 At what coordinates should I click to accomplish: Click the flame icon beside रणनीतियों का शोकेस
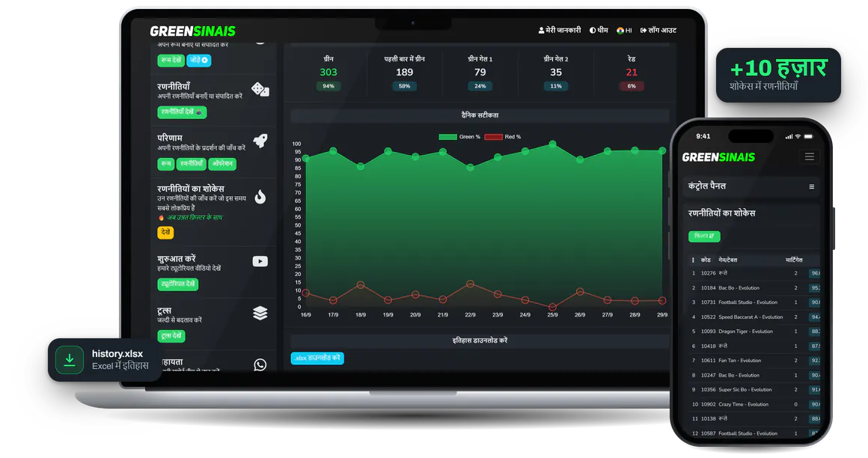pos(260,197)
